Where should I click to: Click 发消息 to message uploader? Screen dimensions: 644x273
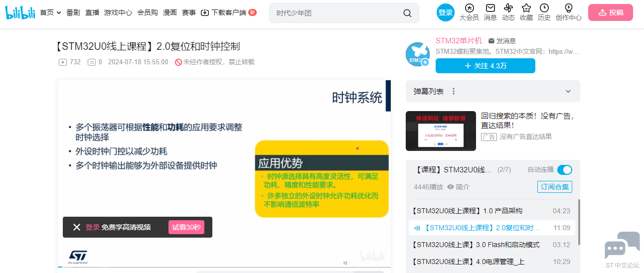502,41
